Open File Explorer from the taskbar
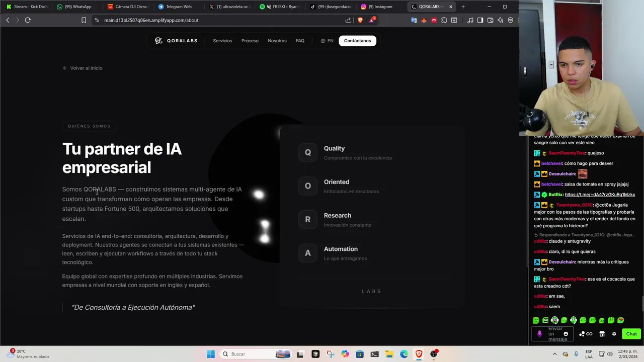 click(x=389, y=354)
